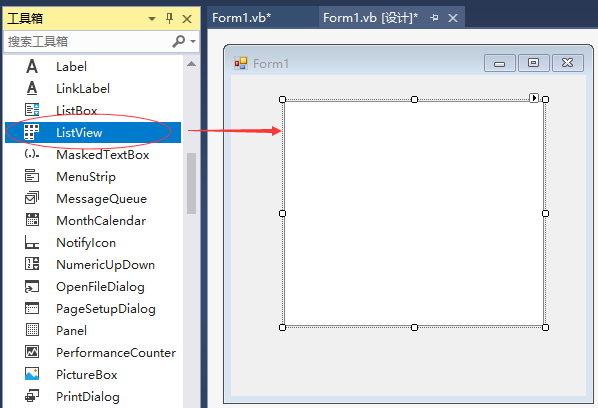The width and height of the screenshot is (598, 408).
Task: Select the ListView control icon
Action: point(31,132)
